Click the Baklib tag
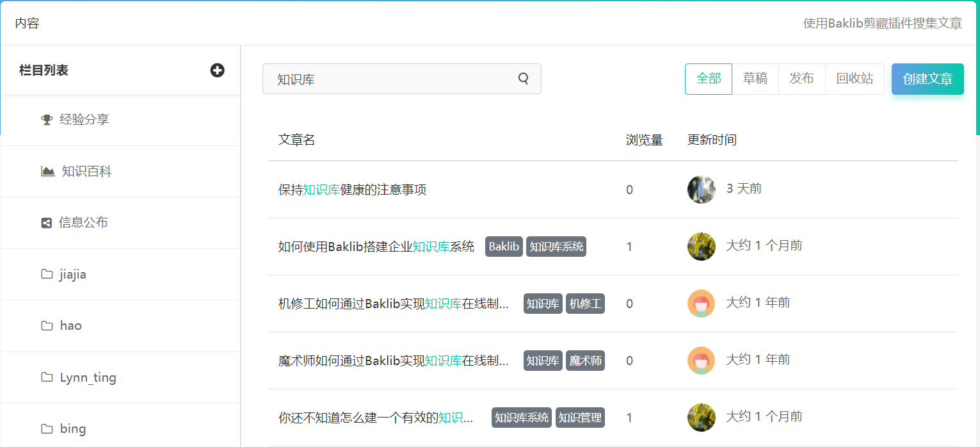 (x=504, y=247)
